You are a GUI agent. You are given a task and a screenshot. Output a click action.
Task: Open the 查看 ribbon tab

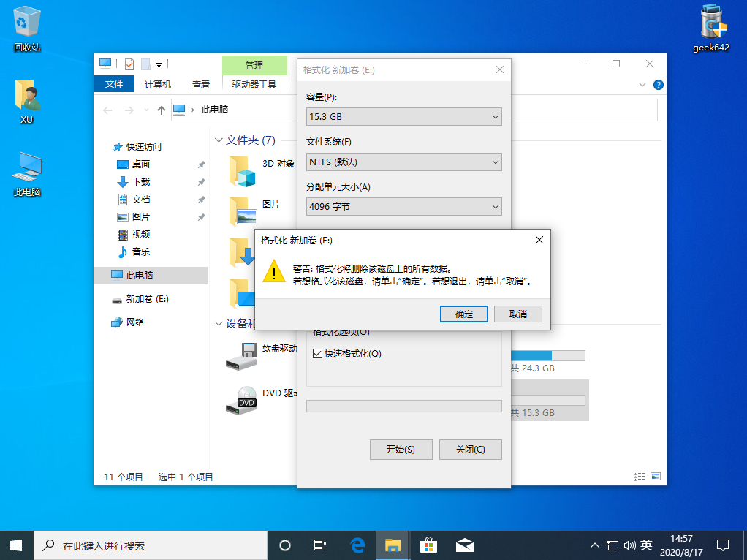[x=200, y=84]
